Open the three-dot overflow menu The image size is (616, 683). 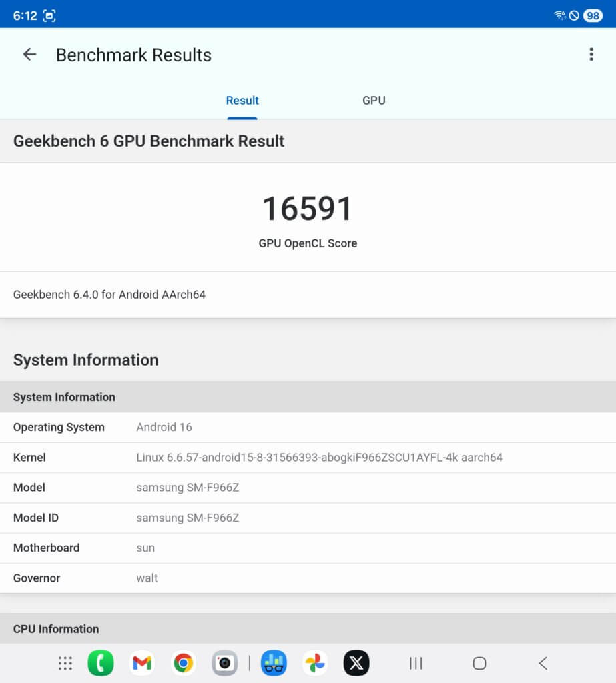(x=591, y=55)
